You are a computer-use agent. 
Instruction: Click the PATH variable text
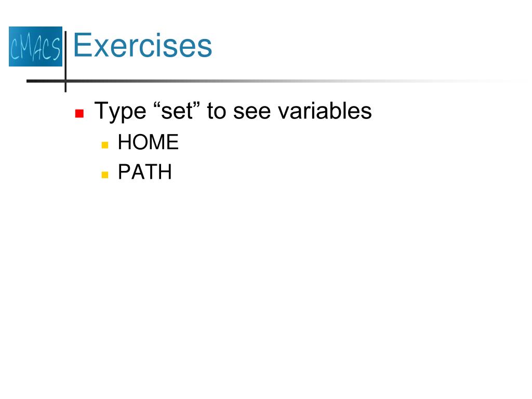144,171
